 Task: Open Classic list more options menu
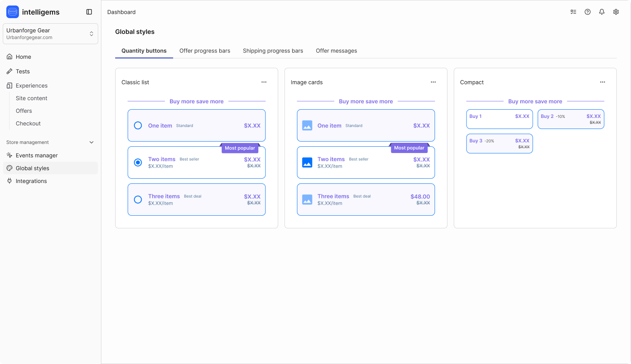264,82
